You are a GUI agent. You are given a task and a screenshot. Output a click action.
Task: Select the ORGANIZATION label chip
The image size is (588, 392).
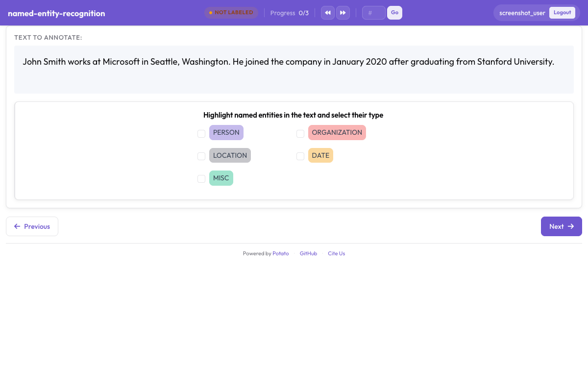[337, 132]
